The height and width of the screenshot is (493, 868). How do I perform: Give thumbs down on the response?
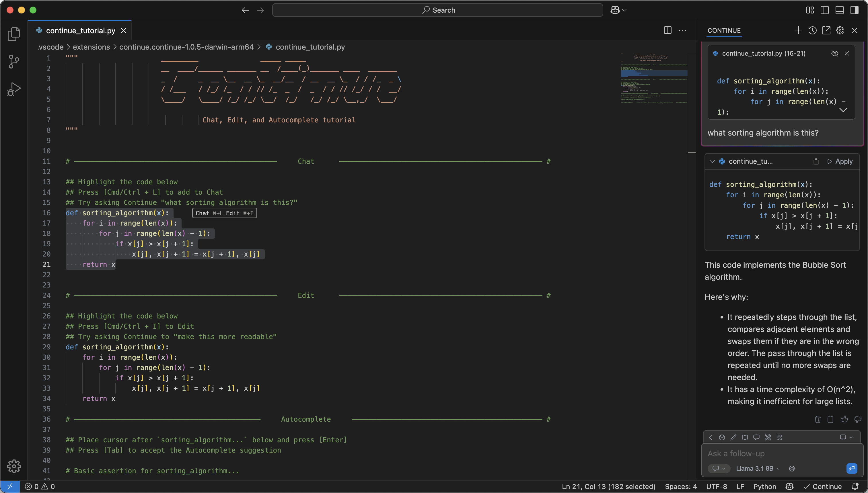tap(858, 420)
